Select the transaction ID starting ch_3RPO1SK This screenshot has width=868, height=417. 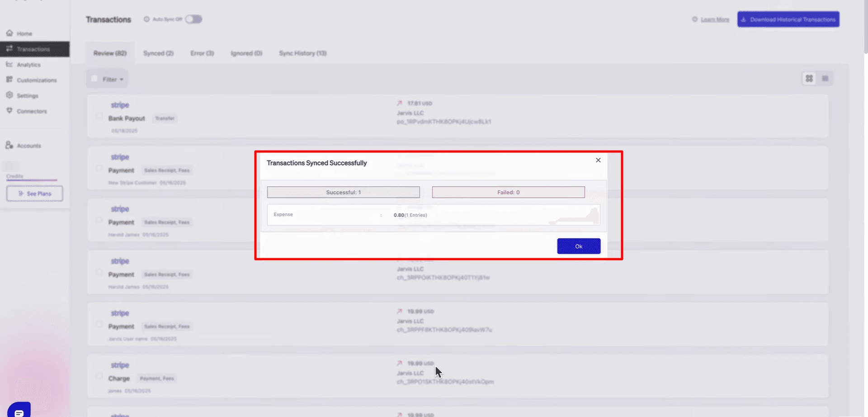coord(445,382)
